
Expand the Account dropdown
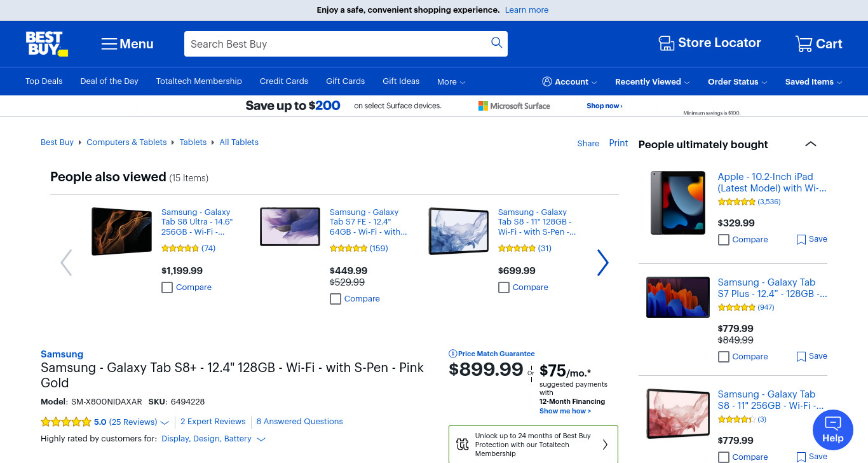pos(569,81)
